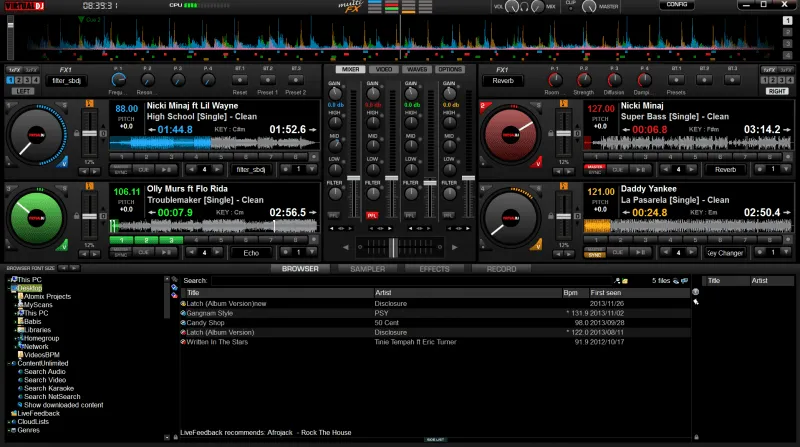Click the orange vinyl-mode icon above deck 1 pitch
800x447 pixels.
(x=90, y=104)
